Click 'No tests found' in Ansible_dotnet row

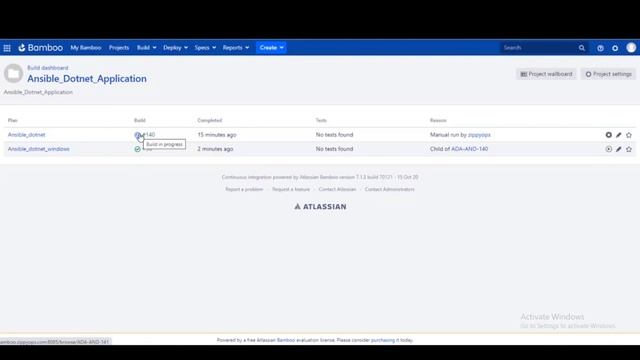[334, 135]
